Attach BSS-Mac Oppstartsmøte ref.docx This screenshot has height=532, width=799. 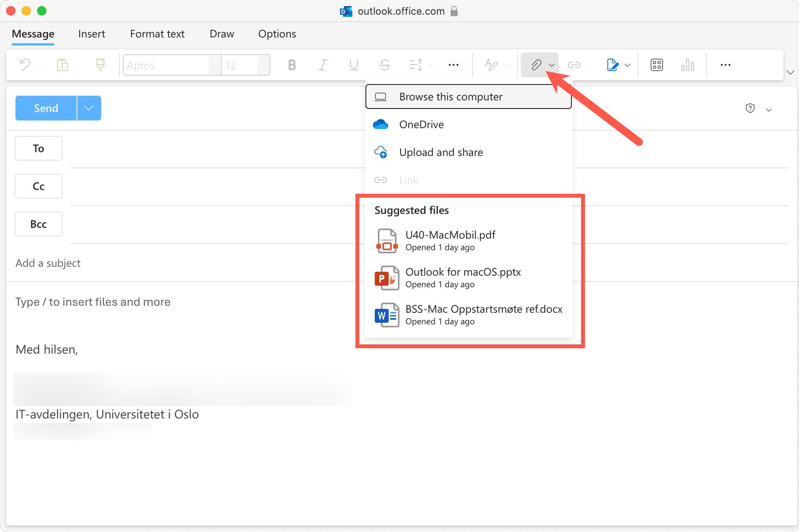pos(468,315)
